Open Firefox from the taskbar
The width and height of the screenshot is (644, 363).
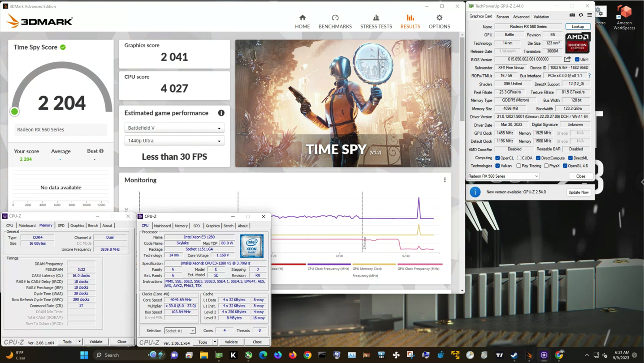(x=293, y=355)
